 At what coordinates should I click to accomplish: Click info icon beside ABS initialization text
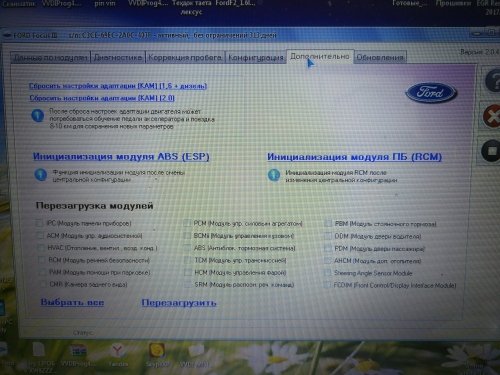click(x=41, y=175)
